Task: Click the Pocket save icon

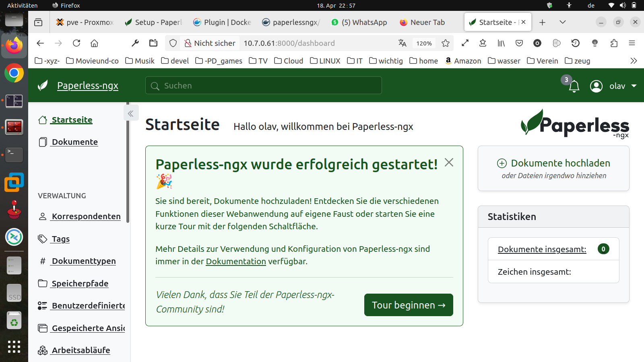Action: 519,43
